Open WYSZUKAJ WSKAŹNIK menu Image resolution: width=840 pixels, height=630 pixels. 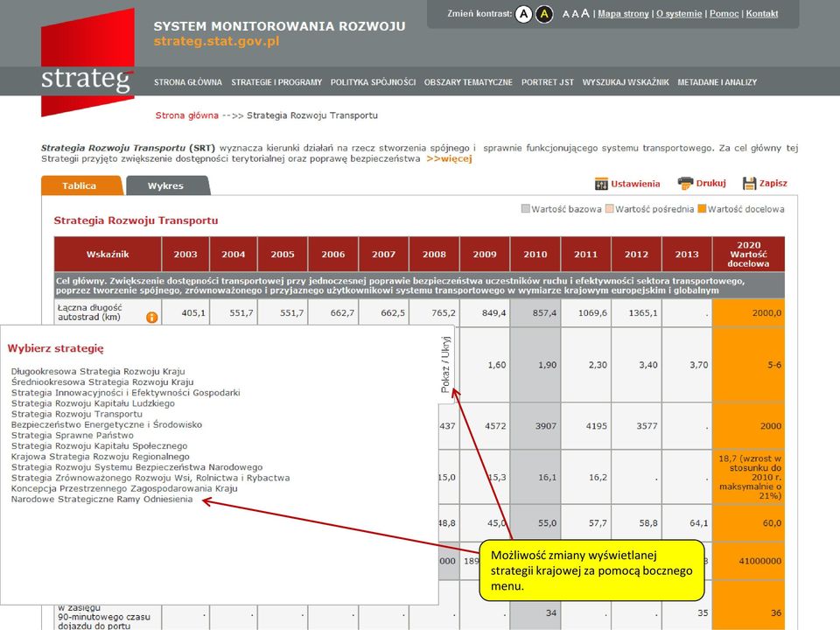626,82
